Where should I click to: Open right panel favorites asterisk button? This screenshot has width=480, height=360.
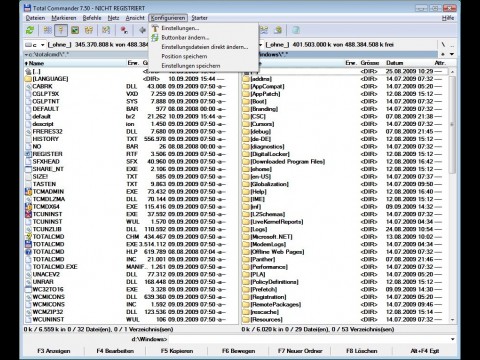pyautogui.click(x=443, y=54)
